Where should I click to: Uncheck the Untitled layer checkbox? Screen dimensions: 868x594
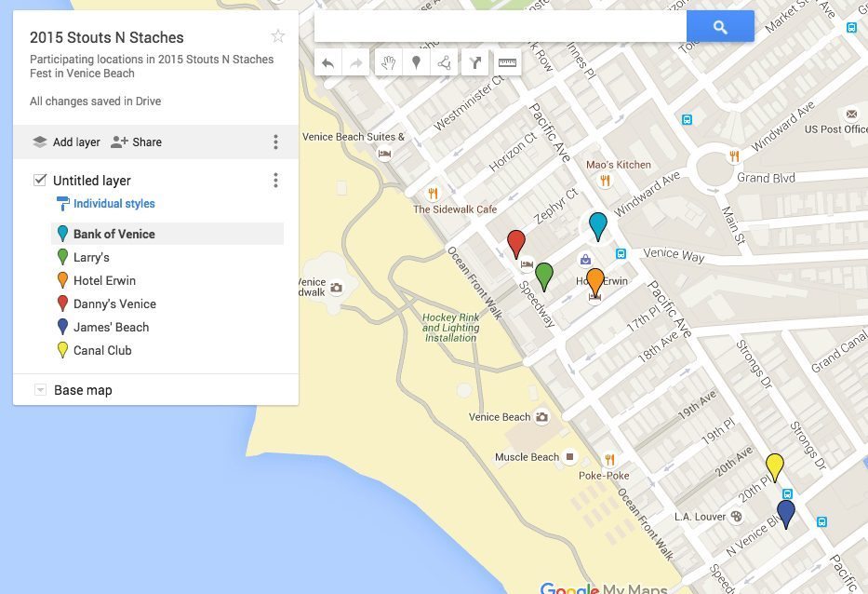[39, 180]
